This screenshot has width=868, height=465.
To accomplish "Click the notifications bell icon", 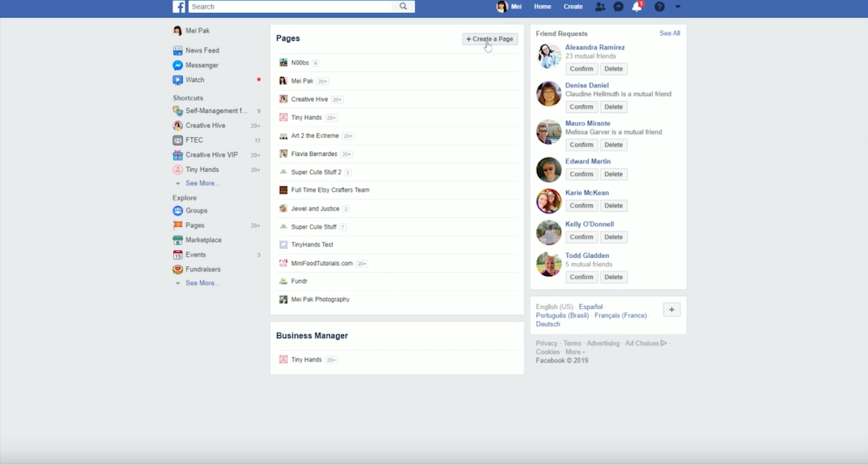I will 636,6.
